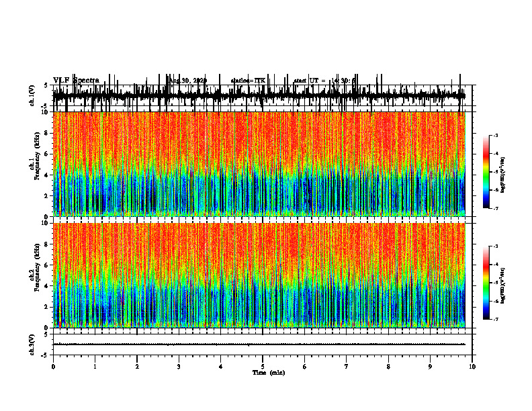Click the "5" volt tick of ch.1 waveform
The image size is (532, 411).
pos(46,86)
